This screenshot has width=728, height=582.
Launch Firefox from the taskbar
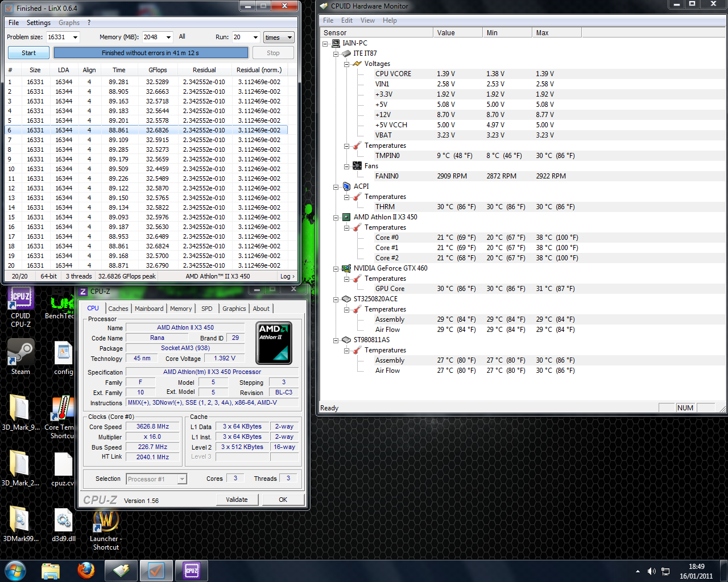(x=86, y=570)
